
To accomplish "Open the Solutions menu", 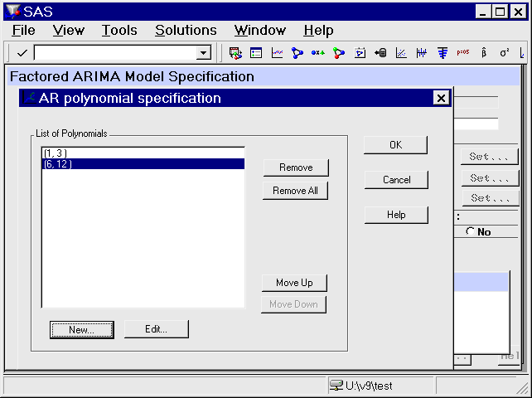I will (186, 31).
